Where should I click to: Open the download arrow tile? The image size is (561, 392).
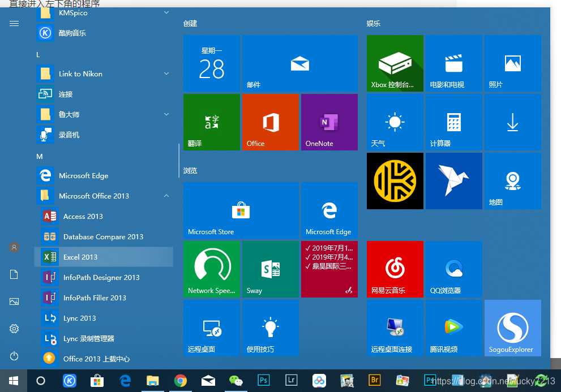(513, 122)
